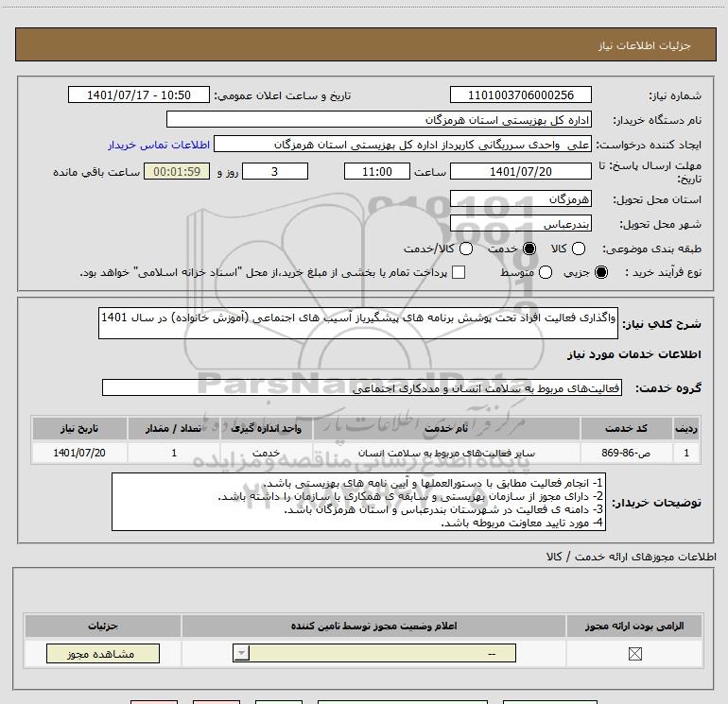Click the service code ص-86-869 cell
The width and height of the screenshot is (728, 704).
(626, 453)
